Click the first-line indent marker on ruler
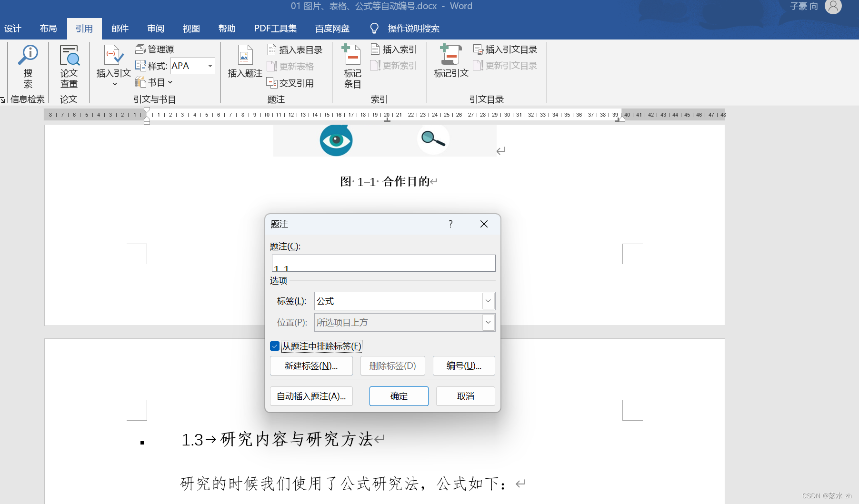The height and width of the screenshot is (504, 859). click(147, 111)
